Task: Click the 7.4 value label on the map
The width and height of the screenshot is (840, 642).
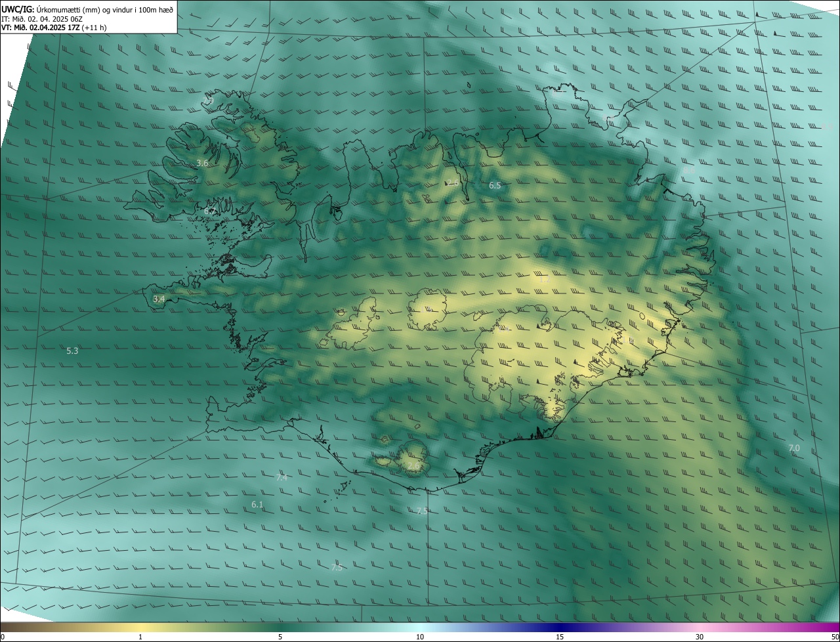Action: coord(282,478)
